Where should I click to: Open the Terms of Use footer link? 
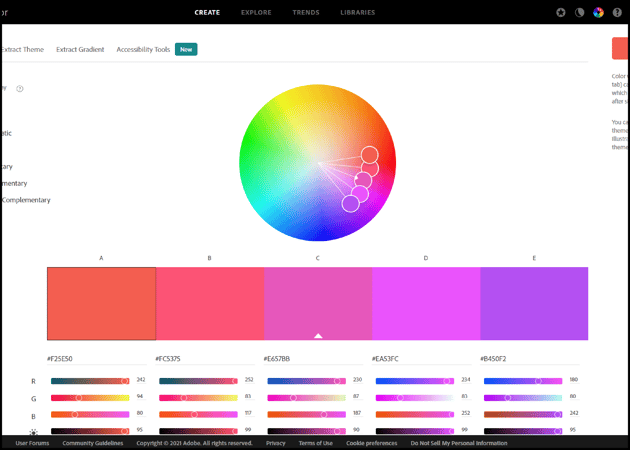pyautogui.click(x=316, y=443)
